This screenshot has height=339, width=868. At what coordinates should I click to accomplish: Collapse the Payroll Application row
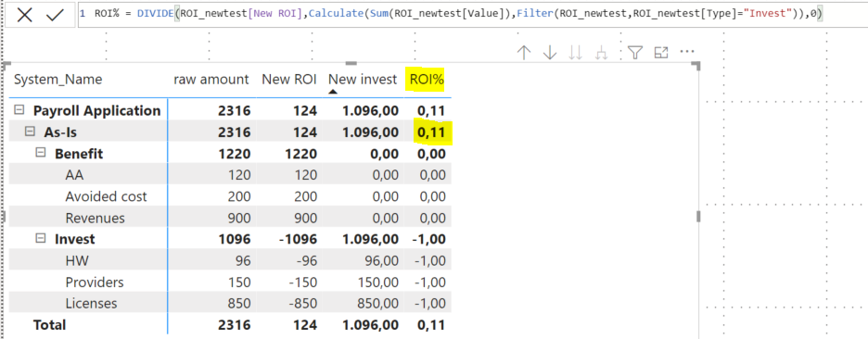point(19,110)
